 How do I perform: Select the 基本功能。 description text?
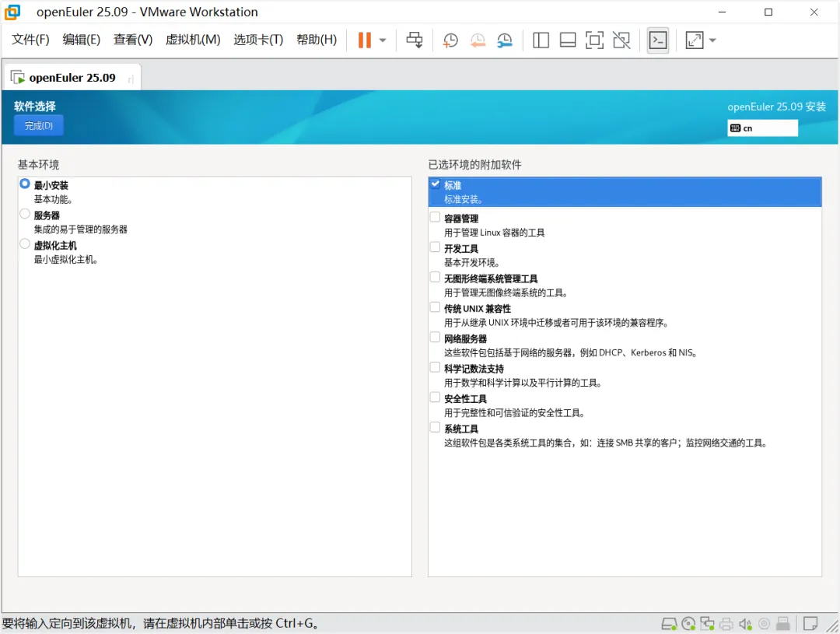point(53,199)
